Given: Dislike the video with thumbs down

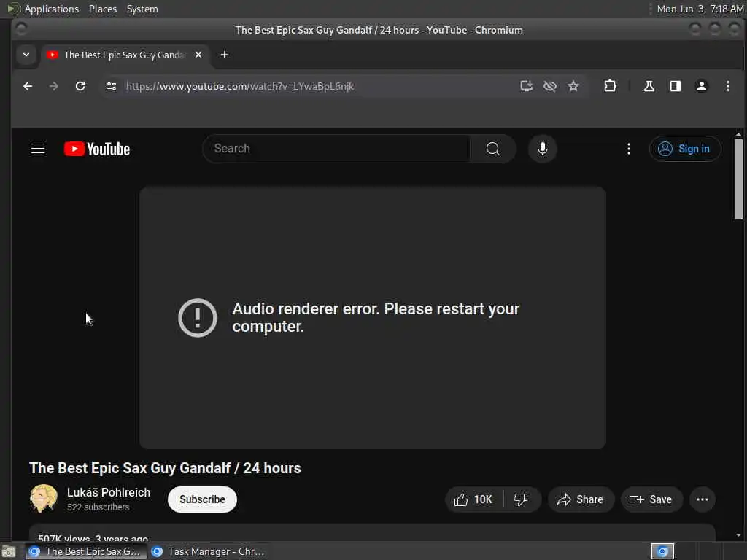Looking at the screenshot, I should (521, 499).
